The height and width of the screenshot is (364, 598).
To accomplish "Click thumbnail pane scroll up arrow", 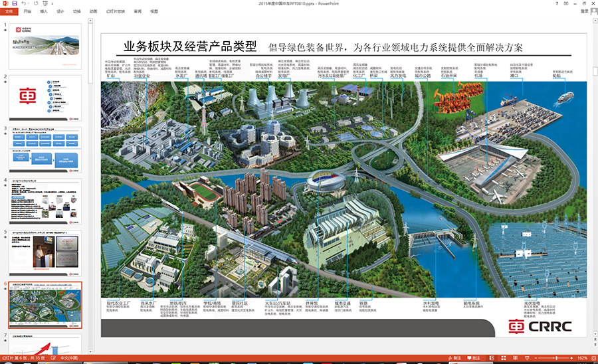I will [90, 21].
